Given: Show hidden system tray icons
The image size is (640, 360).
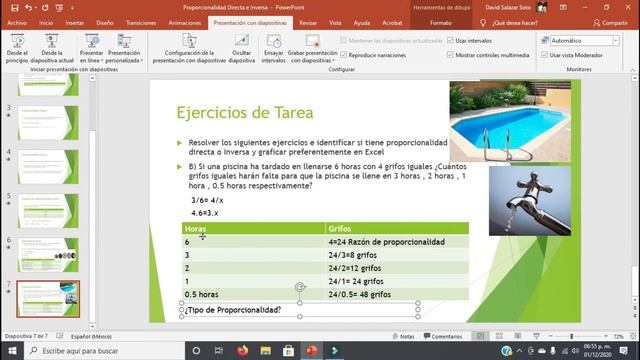Looking at the screenshot, I should [519, 351].
